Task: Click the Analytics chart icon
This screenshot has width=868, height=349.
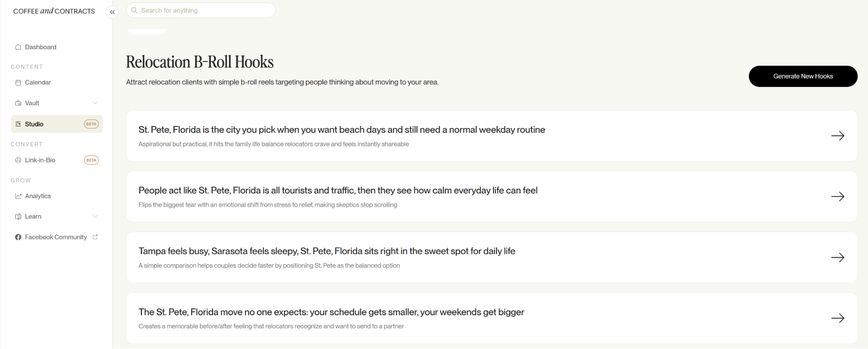Action: pos(18,196)
